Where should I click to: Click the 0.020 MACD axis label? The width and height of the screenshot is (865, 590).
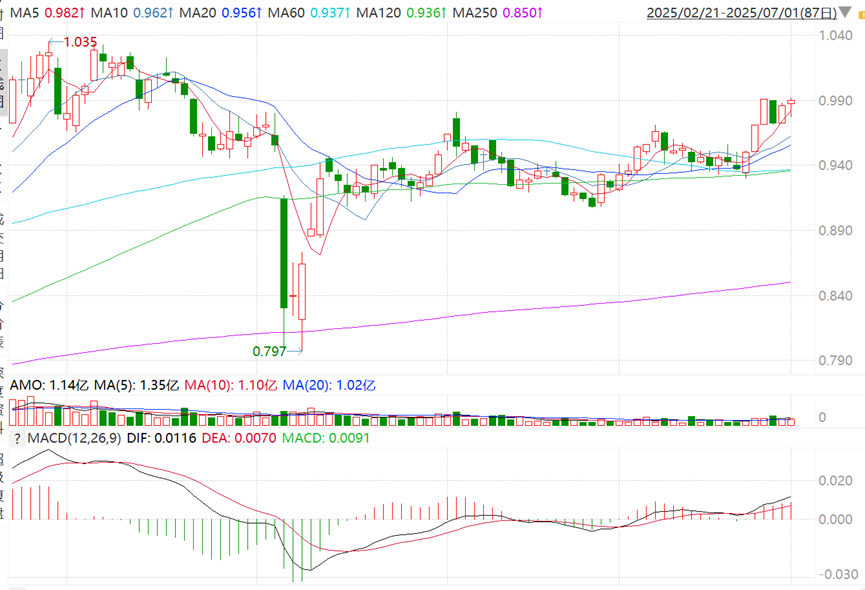835,481
